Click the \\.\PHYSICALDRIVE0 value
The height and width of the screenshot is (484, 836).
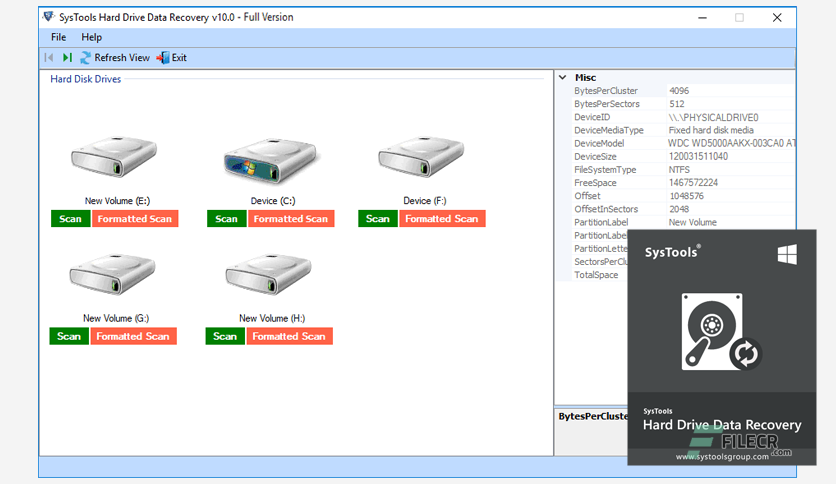pos(713,117)
